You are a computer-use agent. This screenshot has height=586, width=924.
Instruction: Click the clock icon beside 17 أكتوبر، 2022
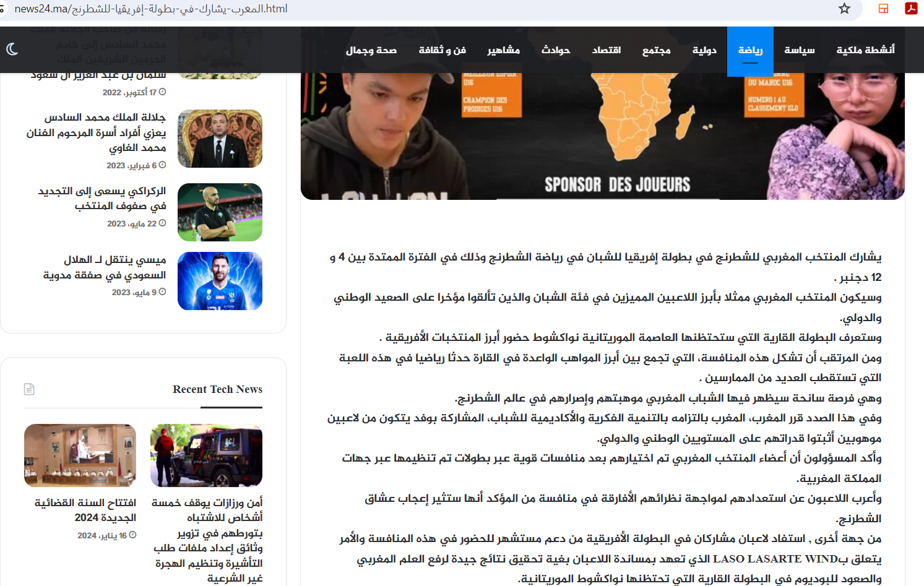click(x=163, y=92)
